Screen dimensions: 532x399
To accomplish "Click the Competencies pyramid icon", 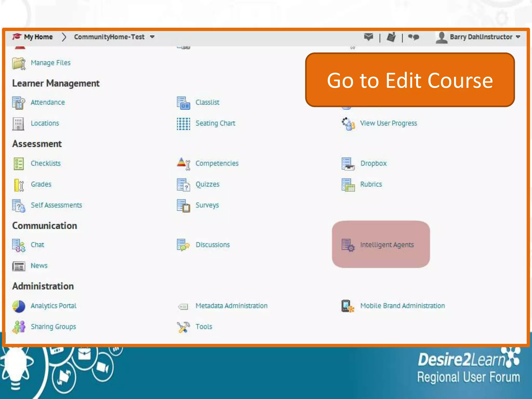I will [183, 164].
